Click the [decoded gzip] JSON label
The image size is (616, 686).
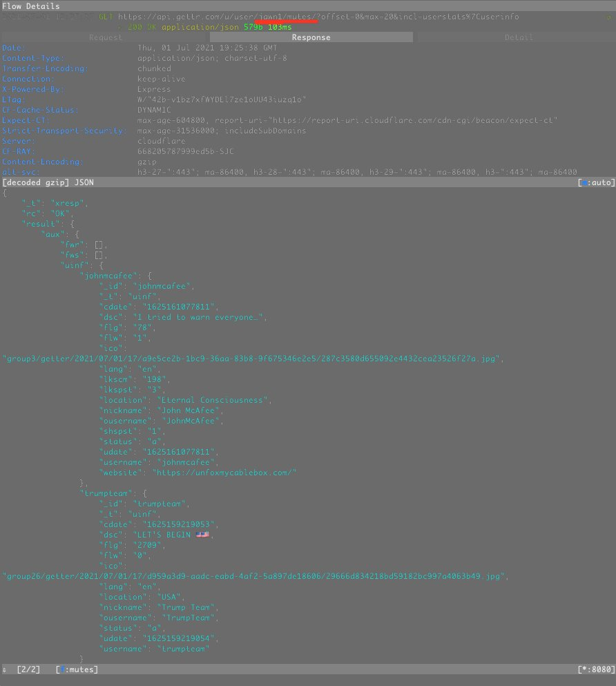click(48, 182)
